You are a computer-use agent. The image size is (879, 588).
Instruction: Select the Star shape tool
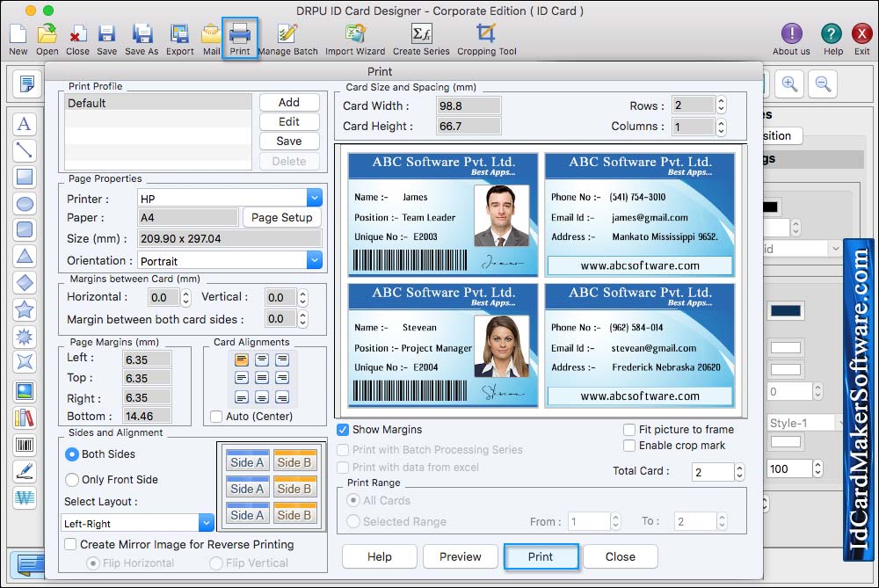25,309
